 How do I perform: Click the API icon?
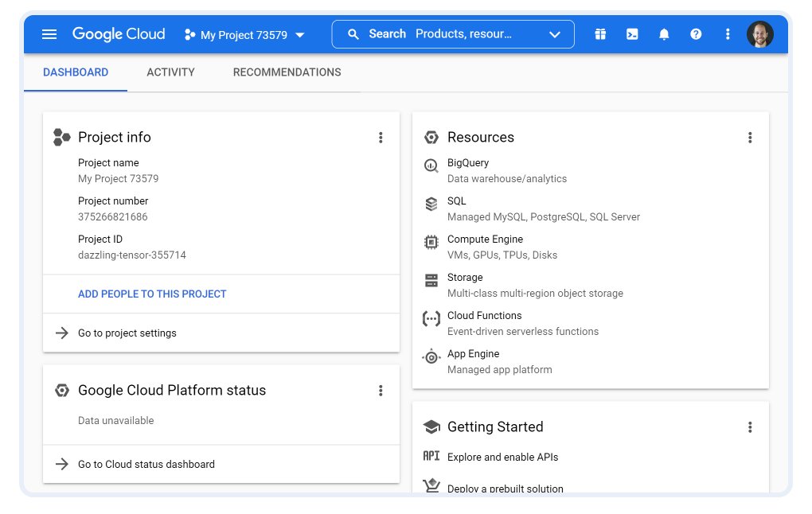431,456
